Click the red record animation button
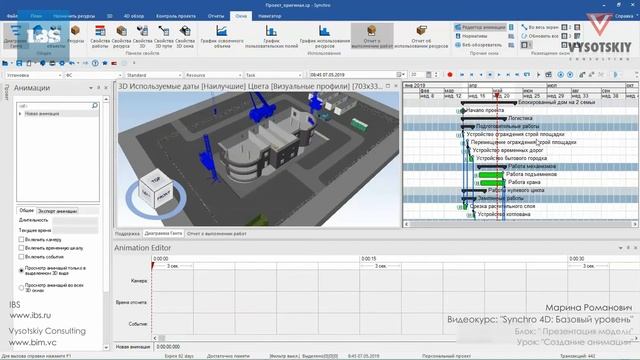The image size is (640, 360). (x=450, y=75)
